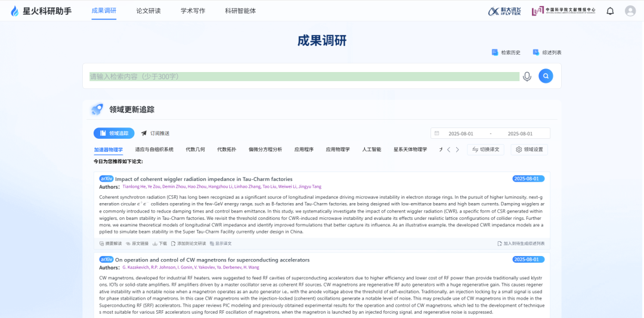Click the microphone voice input icon
The width and height of the screenshot is (644, 318).
click(x=527, y=76)
